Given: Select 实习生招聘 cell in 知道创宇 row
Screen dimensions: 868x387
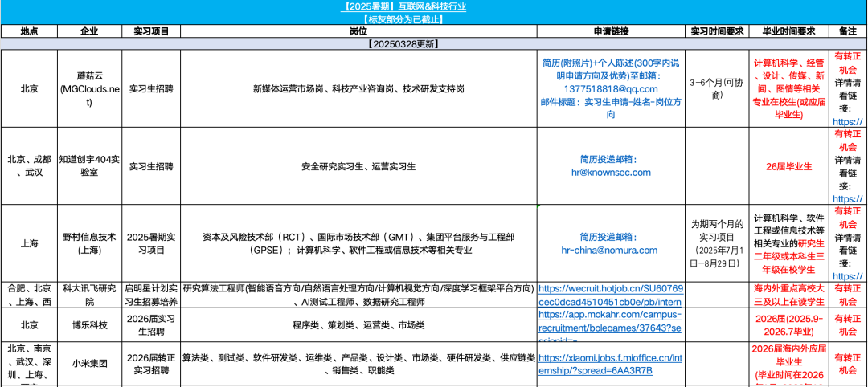Looking at the screenshot, I should (x=151, y=166).
